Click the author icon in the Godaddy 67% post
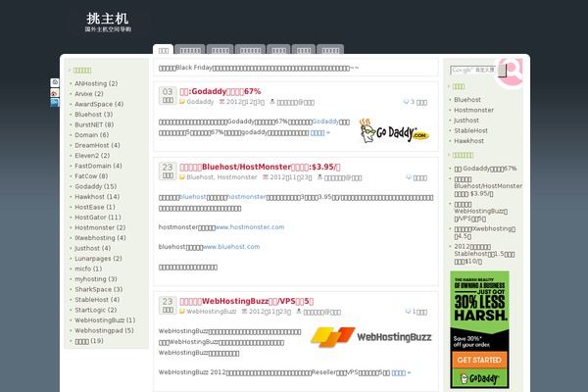This screenshot has height=392, width=588. pos(272,102)
